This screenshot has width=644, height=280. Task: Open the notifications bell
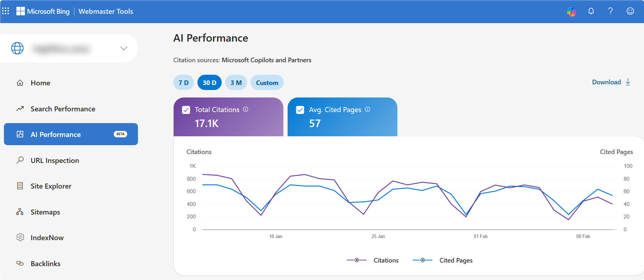(x=591, y=11)
